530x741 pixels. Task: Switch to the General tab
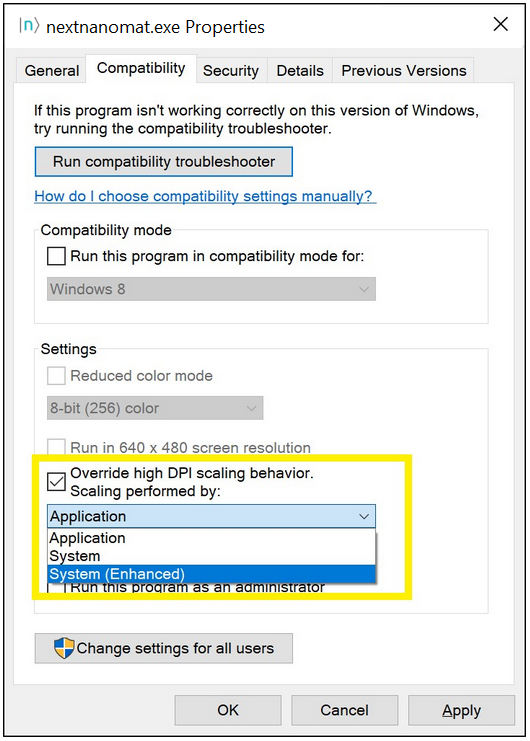51,70
